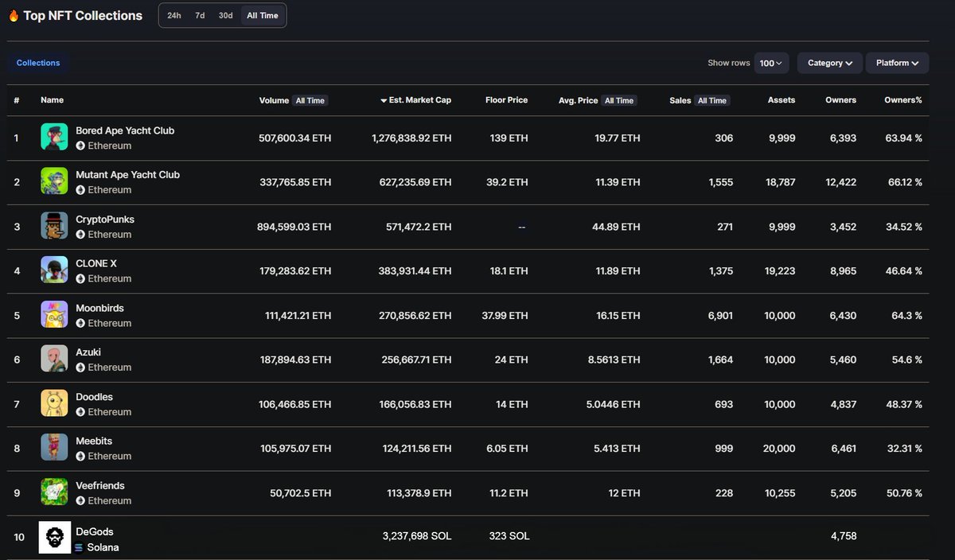Image resolution: width=955 pixels, height=560 pixels.
Task: Sort by the Name column header
Action: (53, 100)
